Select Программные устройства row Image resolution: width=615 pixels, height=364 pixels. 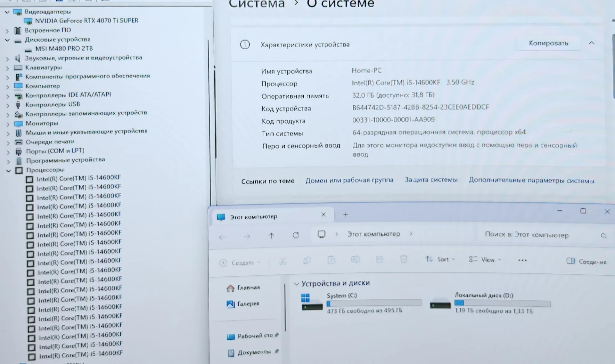coord(60,160)
